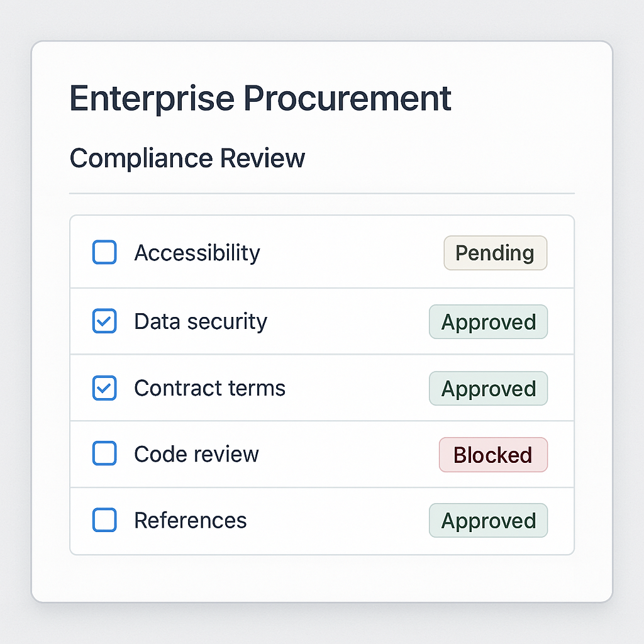Uncheck the Contract terms checkbox
644x644 pixels.
[104, 388]
